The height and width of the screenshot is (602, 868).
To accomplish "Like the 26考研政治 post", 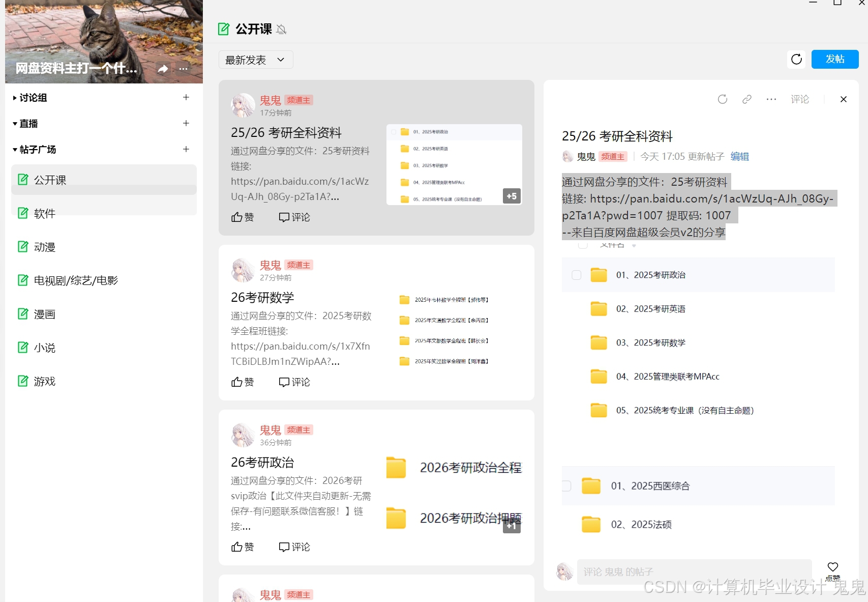I will 243,547.
